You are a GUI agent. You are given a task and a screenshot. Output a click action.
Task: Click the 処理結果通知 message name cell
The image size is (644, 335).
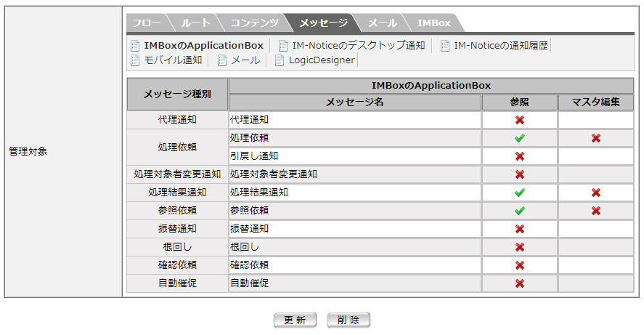[x=355, y=193]
